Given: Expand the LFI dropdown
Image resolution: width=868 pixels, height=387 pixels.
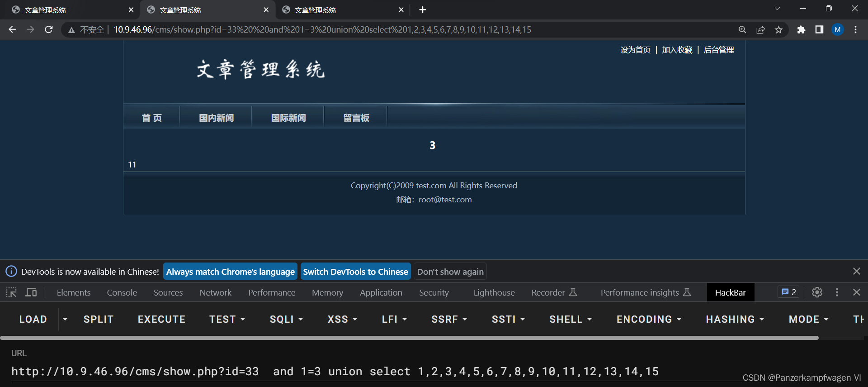Looking at the screenshot, I should pos(394,319).
